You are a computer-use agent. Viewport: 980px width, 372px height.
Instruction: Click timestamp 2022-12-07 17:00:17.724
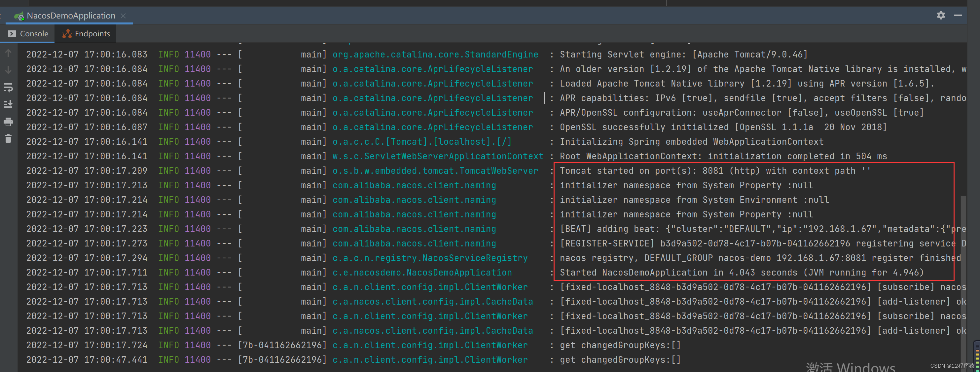[x=87, y=345]
